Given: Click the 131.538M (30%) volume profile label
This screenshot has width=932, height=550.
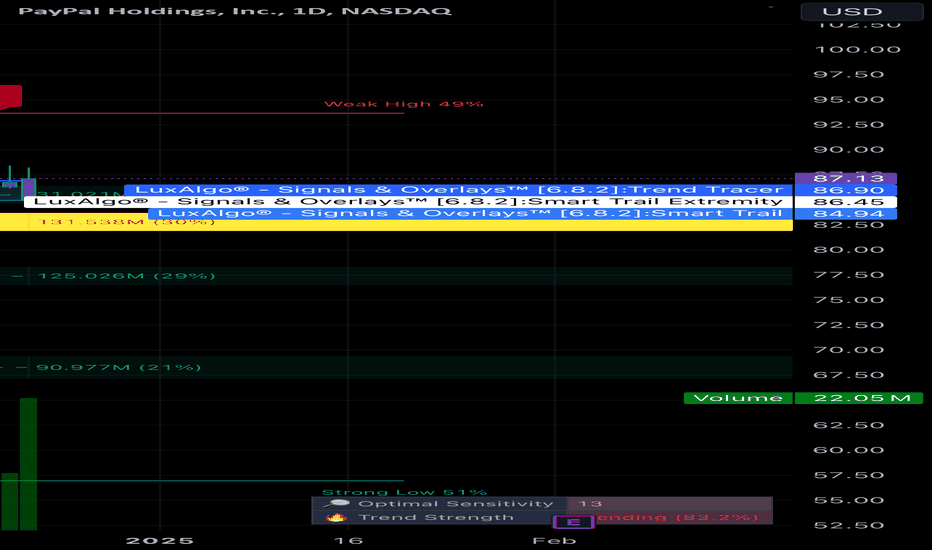Looking at the screenshot, I should [126, 222].
